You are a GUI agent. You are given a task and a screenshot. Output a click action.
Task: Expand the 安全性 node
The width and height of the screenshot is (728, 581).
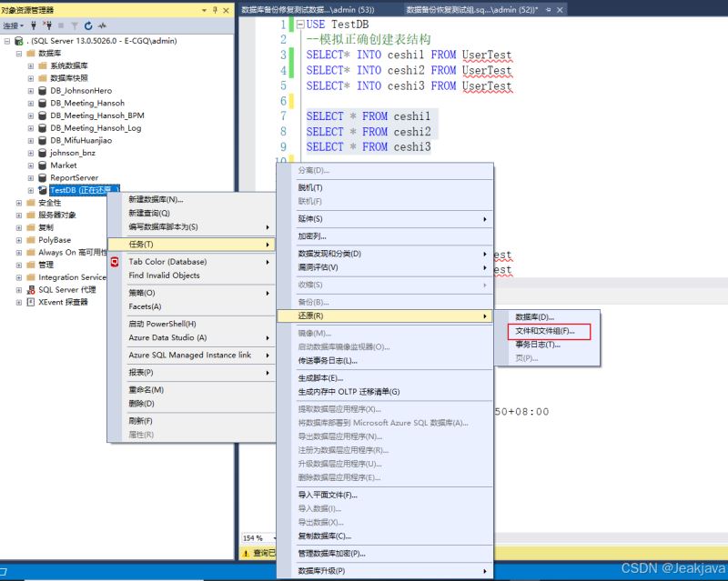[19, 203]
